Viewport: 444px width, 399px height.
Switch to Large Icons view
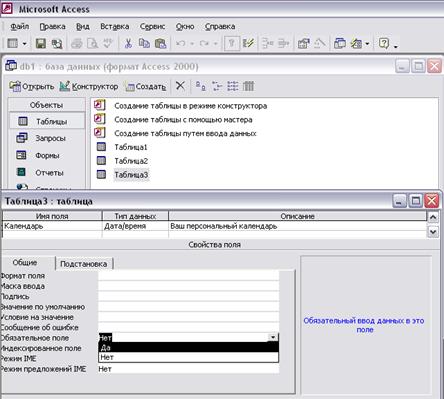pyautogui.click(x=200, y=86)
